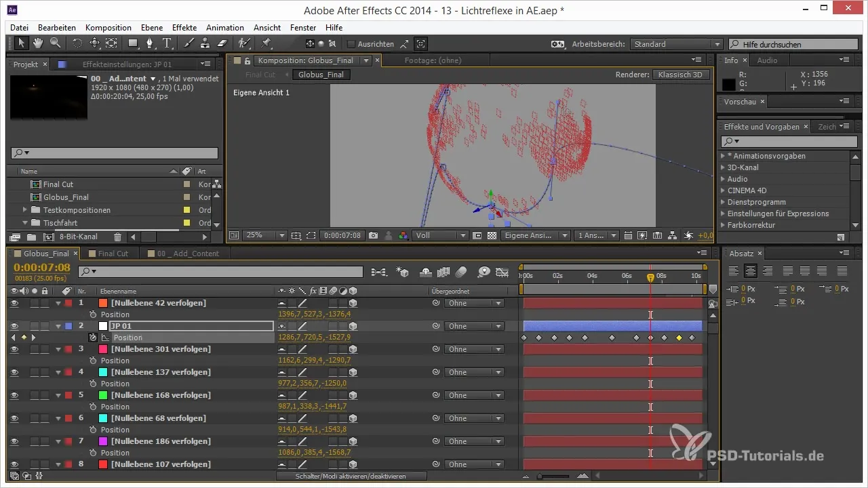Select the Puppet Pin tool

266,43
